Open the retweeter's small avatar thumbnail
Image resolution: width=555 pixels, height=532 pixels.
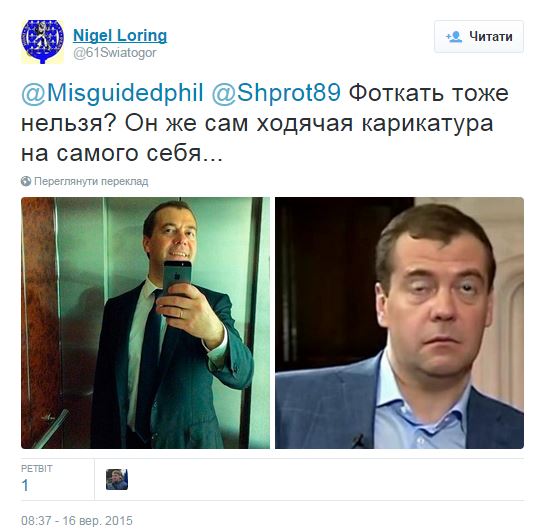(117, 480)
